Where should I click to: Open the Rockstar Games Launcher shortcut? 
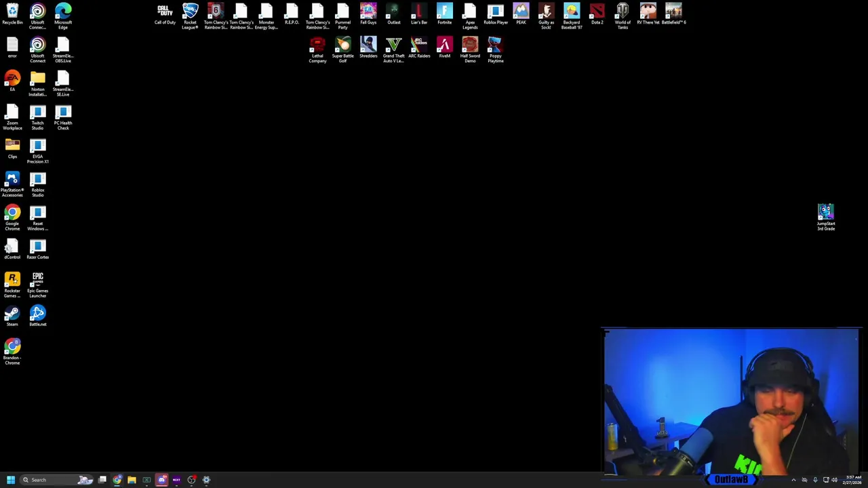(x=12, y=285)
